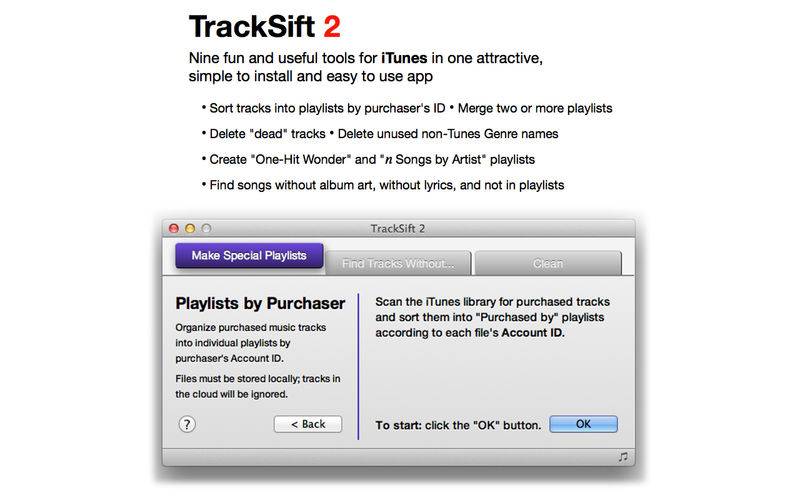Click the gray zoom button in title bar
Image resolution: width=800 pixels, height=500 pixels.
(206, 229)
